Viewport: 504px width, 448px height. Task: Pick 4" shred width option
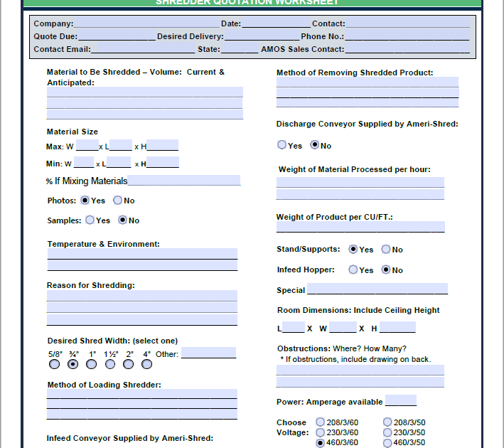(x=147, y=364)
